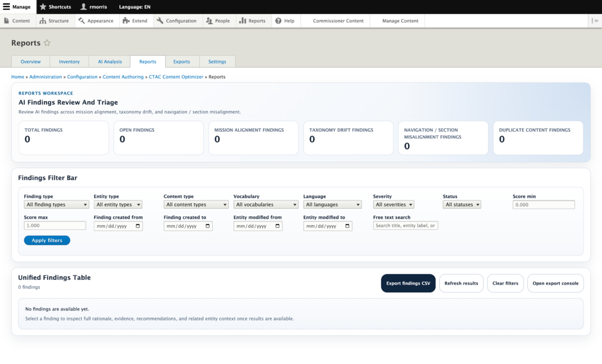
Task: Open Manage Content toolbar item
Action: pyautogui.click(x=400, y=21)
